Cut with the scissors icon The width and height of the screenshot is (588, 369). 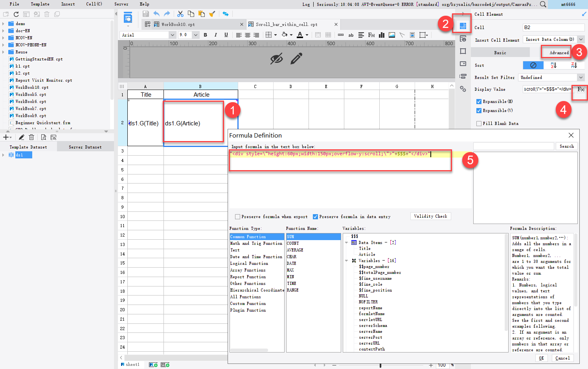(180, 14)
